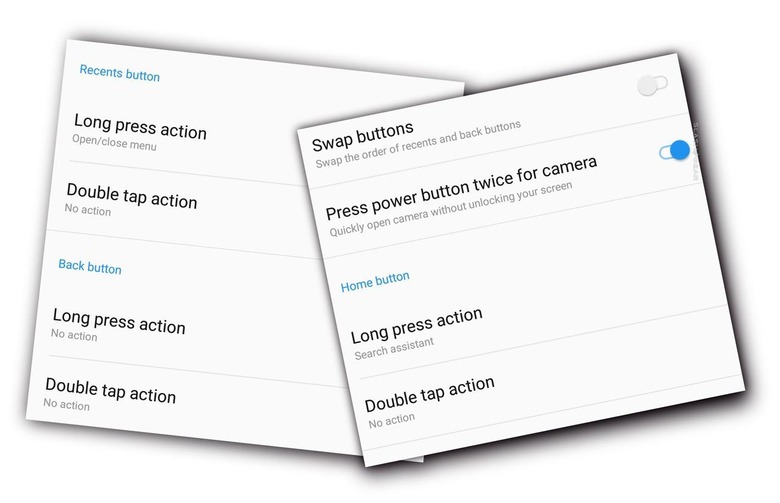780x503 pixels.
Task: Click the Back button section header
Action: (x=90, y=268)
